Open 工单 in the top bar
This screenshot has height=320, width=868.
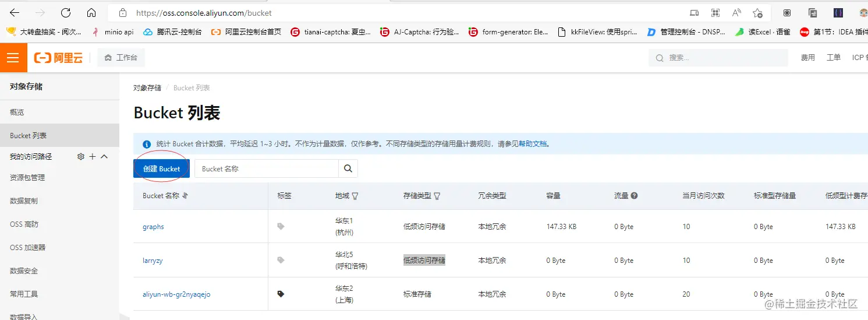pos(834,58)
